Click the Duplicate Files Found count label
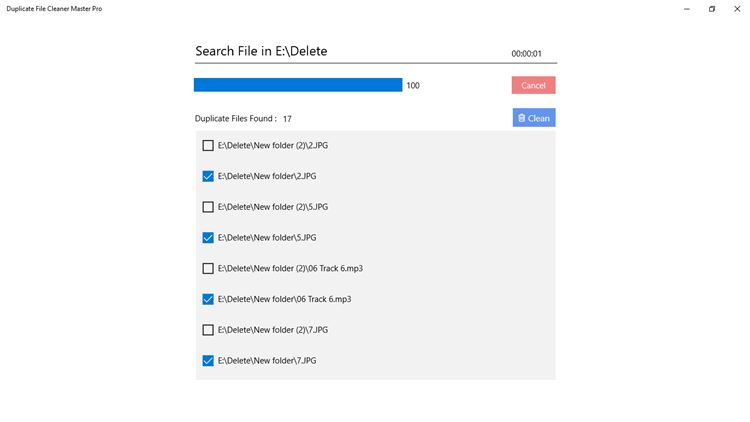Image resolution: width=750 pixels, height=422 pixels. pos(243,119)
